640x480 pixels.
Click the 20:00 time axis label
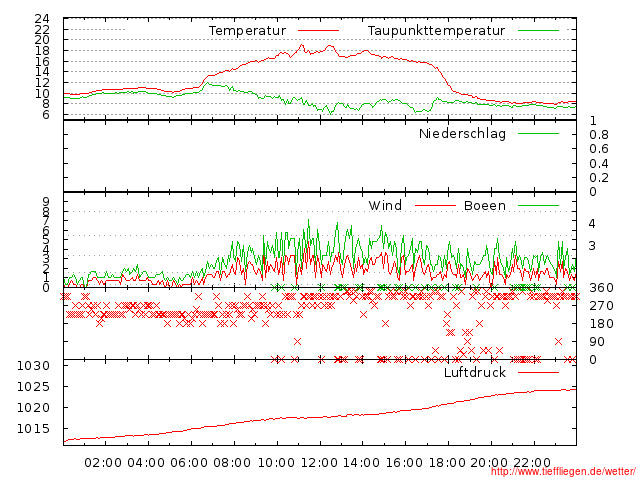[489, 463]
